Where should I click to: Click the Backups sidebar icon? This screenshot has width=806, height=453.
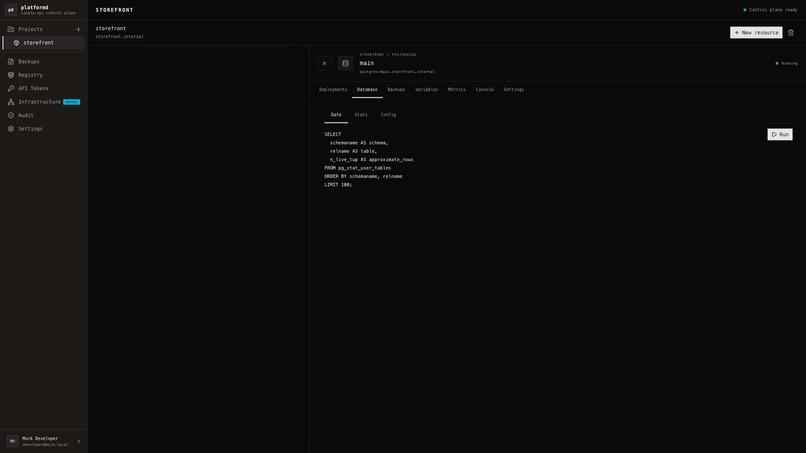[11, 61]
